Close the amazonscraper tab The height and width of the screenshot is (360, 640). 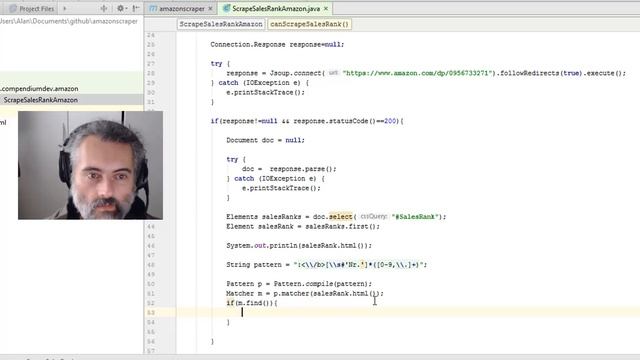[x=210, y=8]
